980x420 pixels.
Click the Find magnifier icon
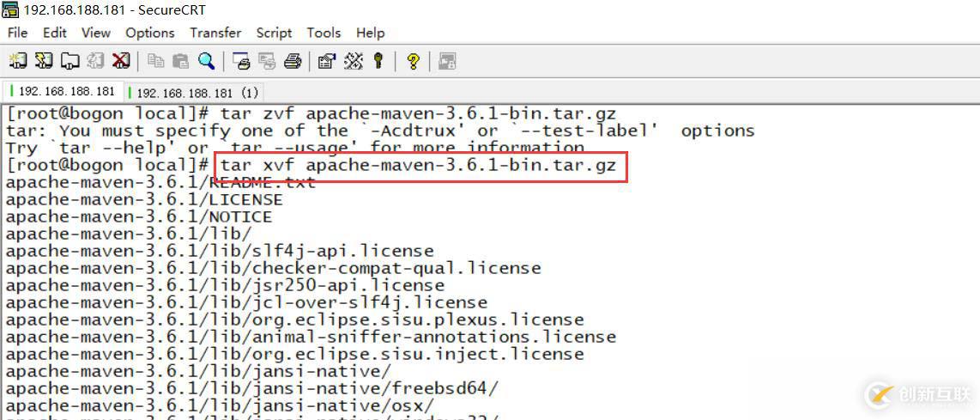[206, 61]
